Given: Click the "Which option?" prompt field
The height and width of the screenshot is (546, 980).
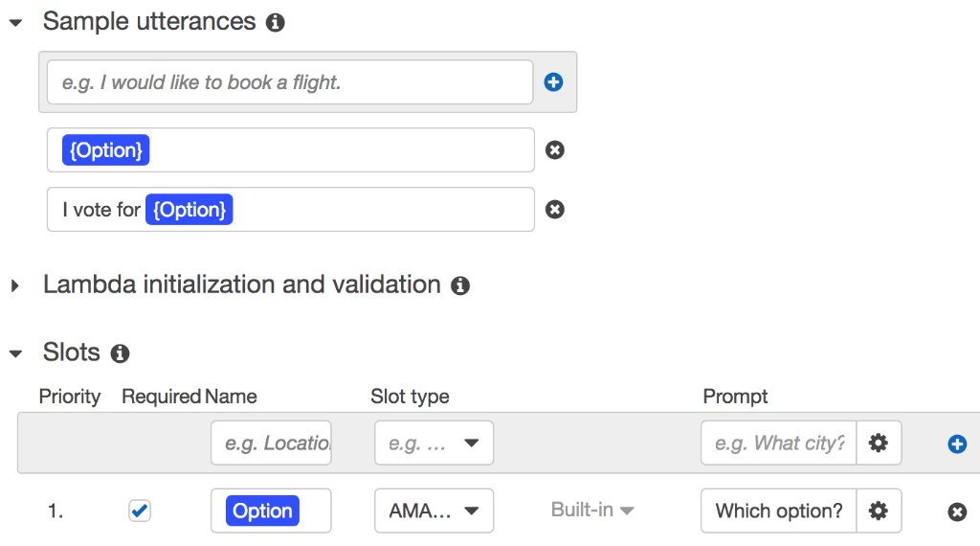Looking at the screenshot, I should point(778,511).
